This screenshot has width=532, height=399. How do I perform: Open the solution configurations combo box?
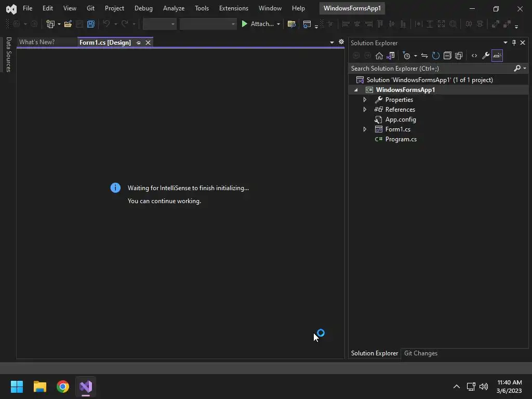click(x=160, y=24)
